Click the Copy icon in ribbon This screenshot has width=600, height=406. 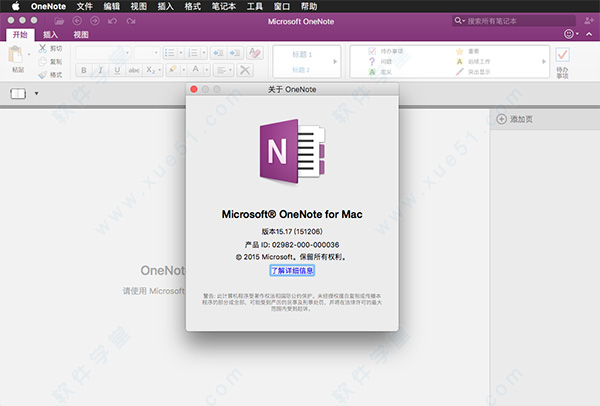42,61
